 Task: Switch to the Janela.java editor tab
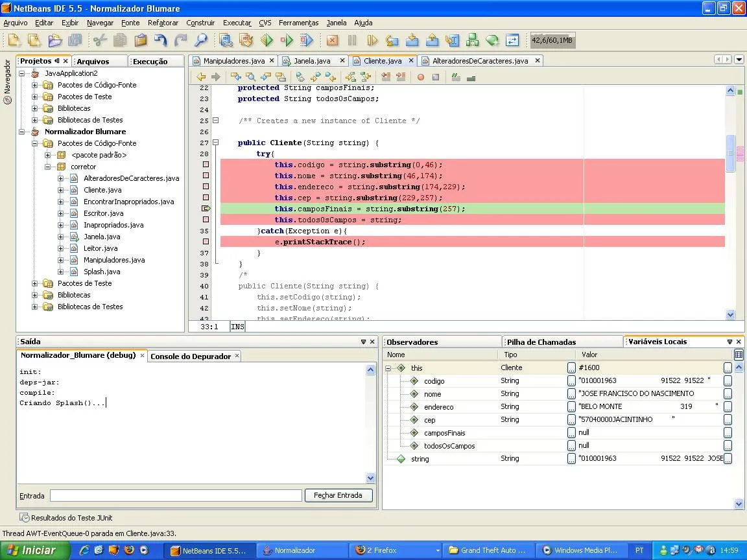pos(311,61)
